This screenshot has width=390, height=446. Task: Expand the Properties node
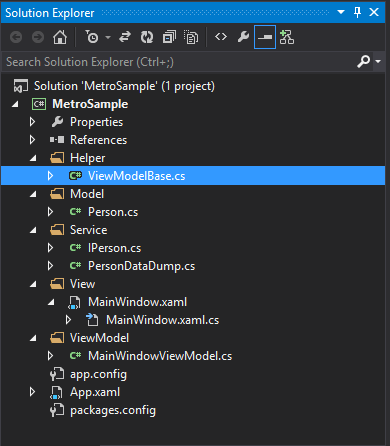32,122
